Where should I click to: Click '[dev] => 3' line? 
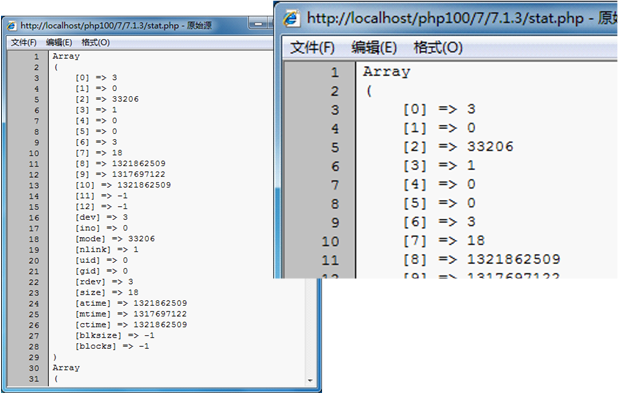click(101, 217)
